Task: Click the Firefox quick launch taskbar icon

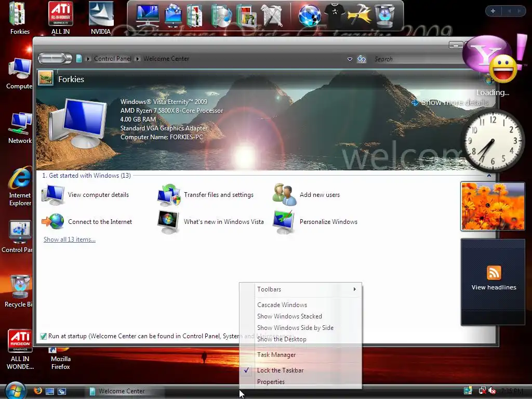Action: click(x=37, y=391)
